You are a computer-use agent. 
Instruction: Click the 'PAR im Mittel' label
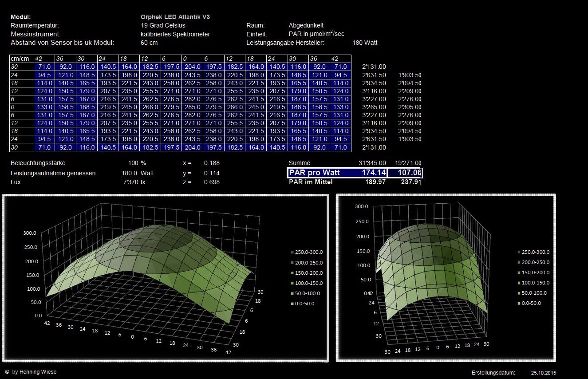click(311, 182)
